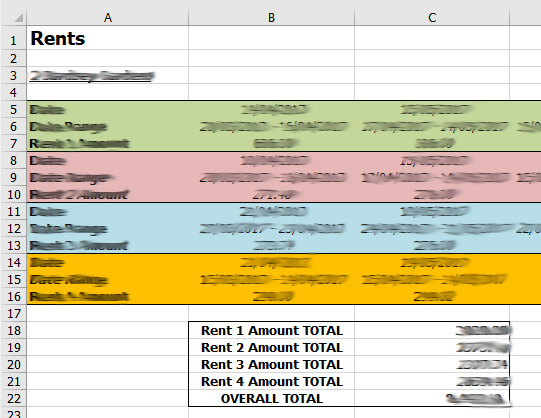541x418 pixels.
Task: Click the Rent 4 Amount TOTAL cell
Action: tap(272, 381)
